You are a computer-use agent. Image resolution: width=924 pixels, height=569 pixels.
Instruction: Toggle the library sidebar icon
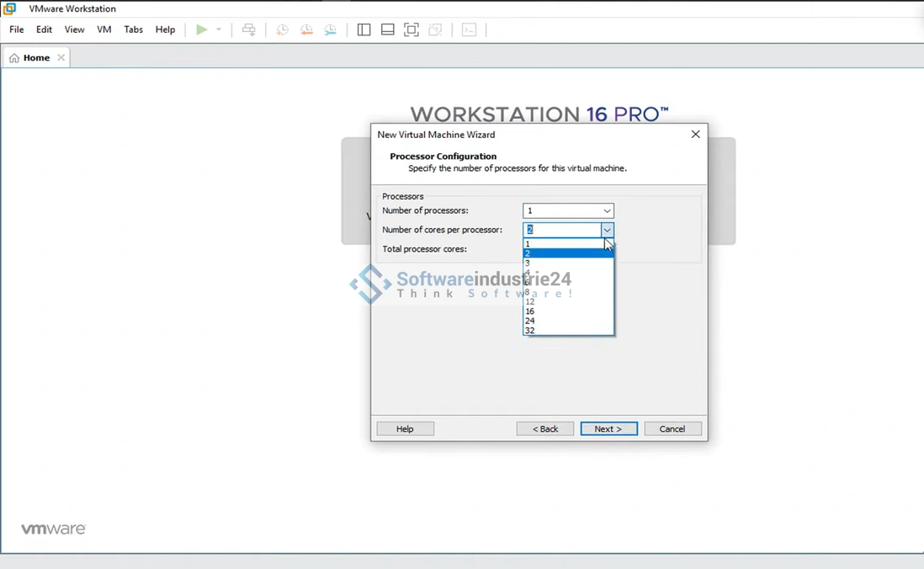[364, 29]
